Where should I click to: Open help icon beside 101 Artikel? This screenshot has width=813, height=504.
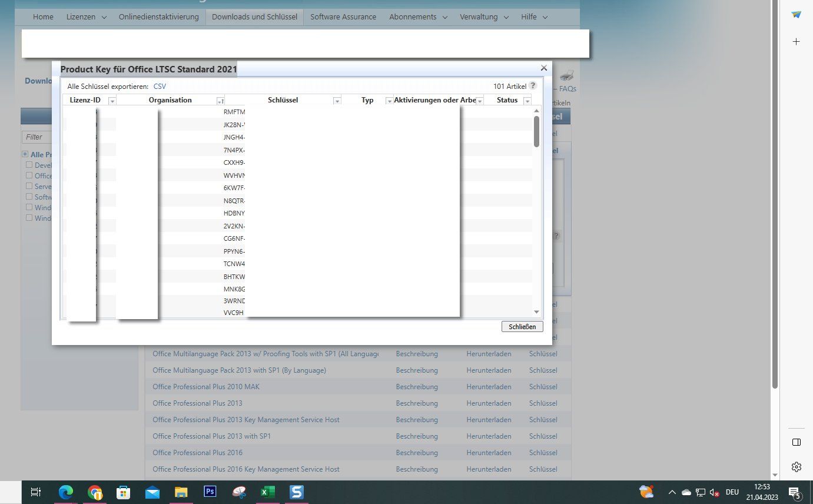pyautogui.click(x=533, y=86)
